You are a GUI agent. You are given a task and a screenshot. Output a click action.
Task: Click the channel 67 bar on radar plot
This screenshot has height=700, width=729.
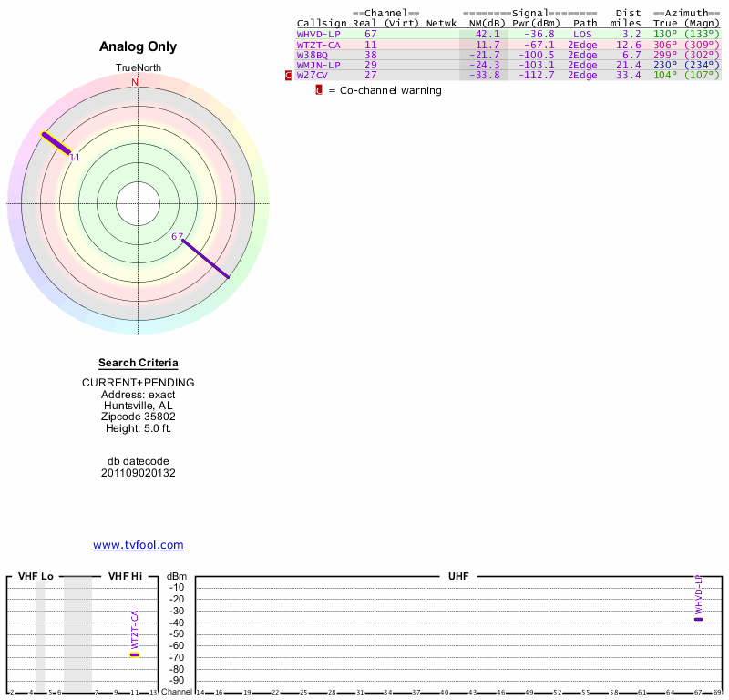tap(206, 259)
